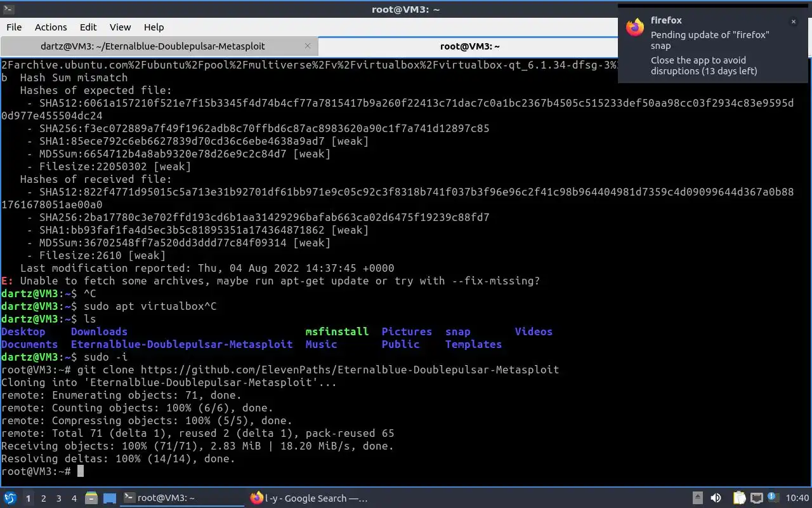Dismiss the firefox snap update notification
This screenshot has width=812, height=508.
point(793,22)
